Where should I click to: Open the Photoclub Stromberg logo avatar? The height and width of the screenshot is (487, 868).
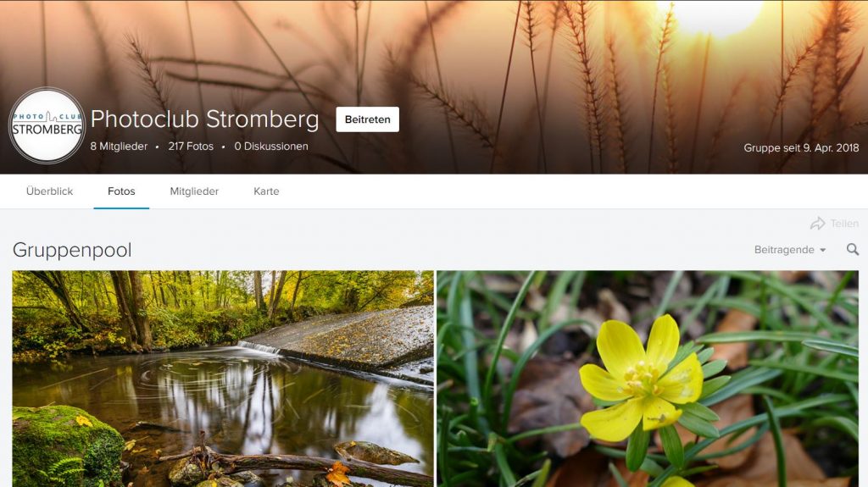[47, 125]
